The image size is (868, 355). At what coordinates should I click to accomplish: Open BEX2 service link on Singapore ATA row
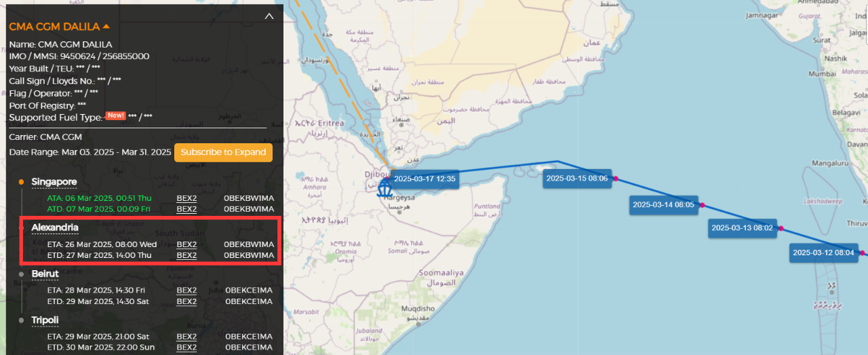186,198
